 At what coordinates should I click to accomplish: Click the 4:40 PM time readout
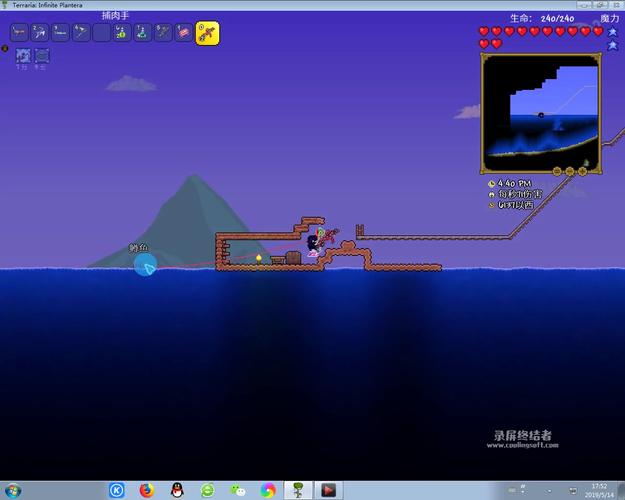514,184
